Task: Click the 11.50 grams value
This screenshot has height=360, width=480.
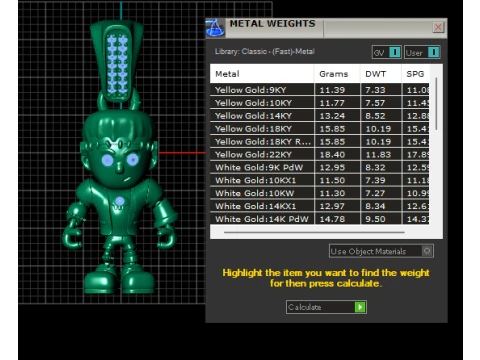Action: point(332,181)
